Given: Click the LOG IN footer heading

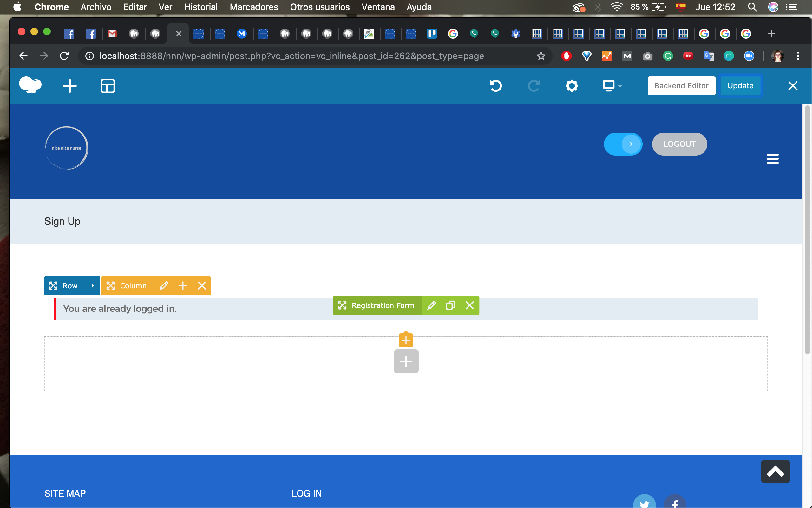Looking at the screenshot, I should coord(307,493).
